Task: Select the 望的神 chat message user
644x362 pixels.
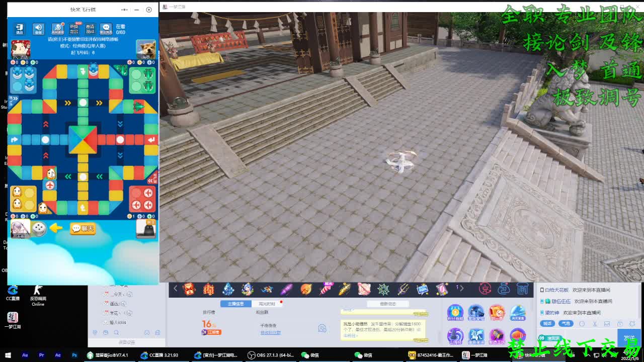Action: coord(552,313)
